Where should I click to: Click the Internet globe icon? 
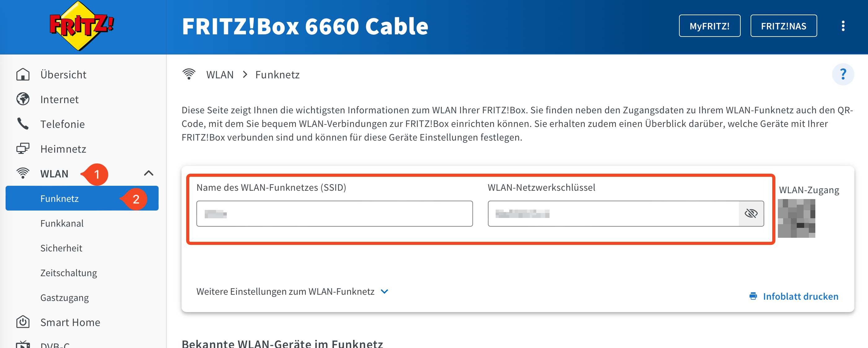pyautogui.click(x=23, y=99)
